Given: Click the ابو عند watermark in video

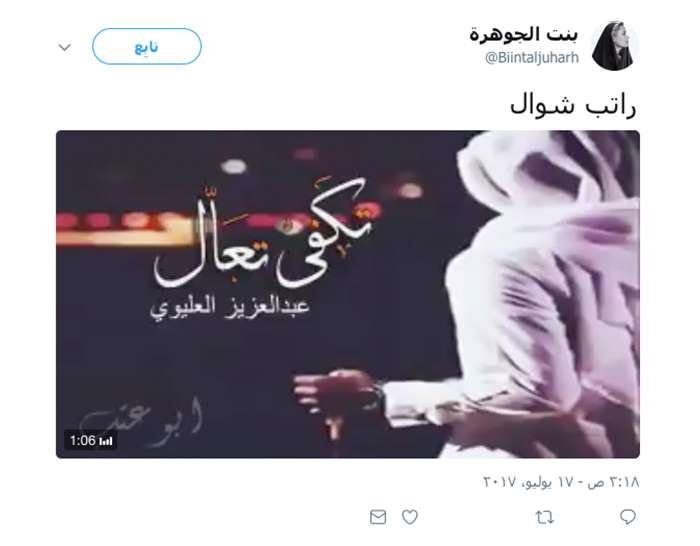Looking at the screenshot, I should coord(141,420).
